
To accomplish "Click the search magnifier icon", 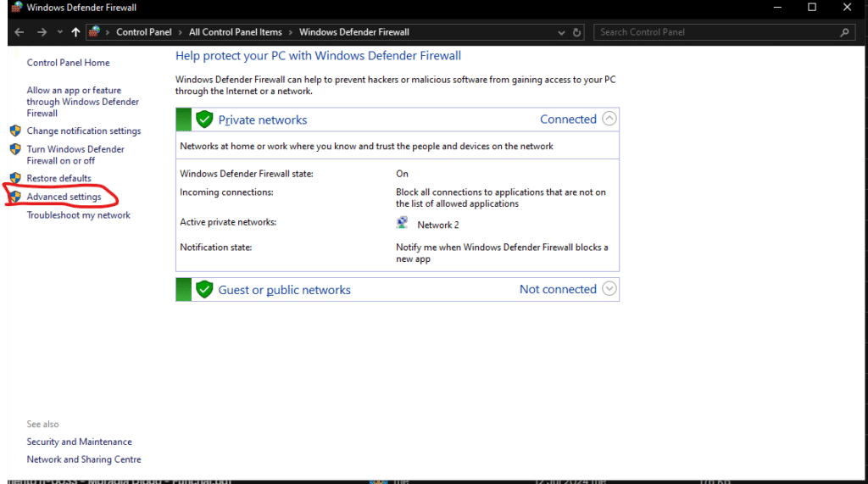I will [844, 32].
